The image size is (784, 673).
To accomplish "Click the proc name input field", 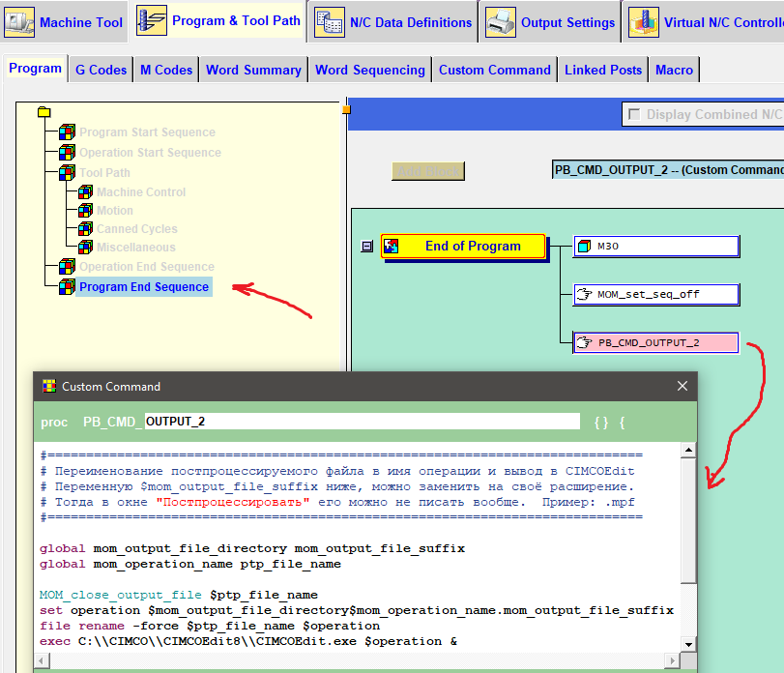I will point(362,422).
